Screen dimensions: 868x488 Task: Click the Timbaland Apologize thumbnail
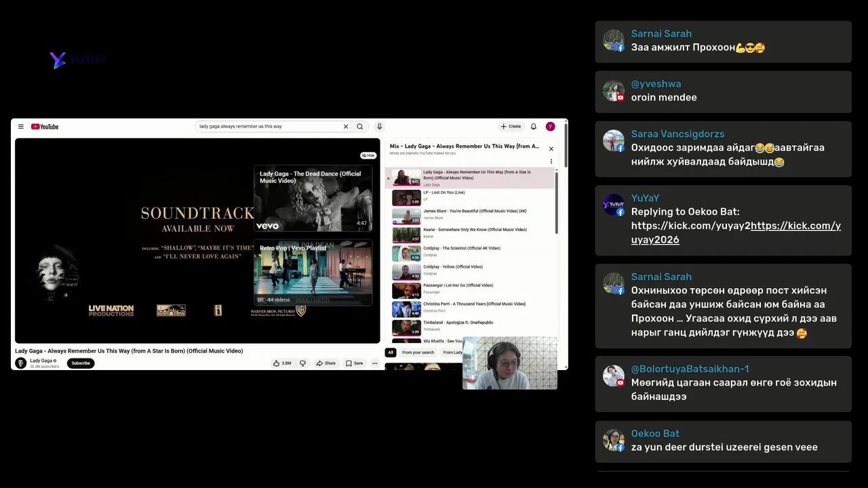(x=406, y=327)
